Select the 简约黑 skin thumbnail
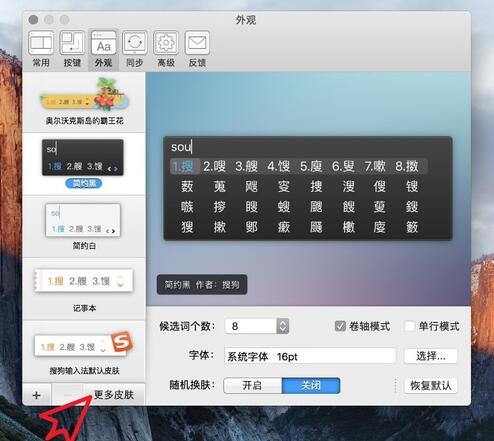The width and height of the screenshot is (494, 441). point(83,157)
